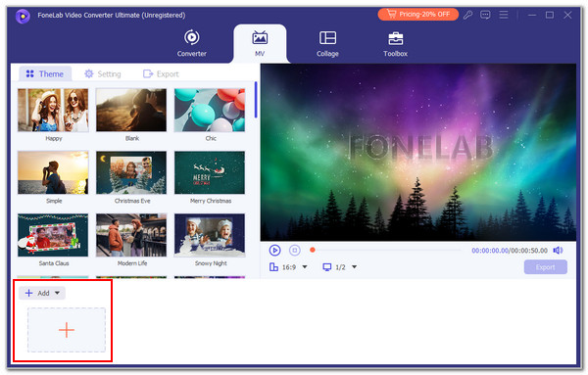
Task: Open the Collage module
Action: (x=327, y=43)
